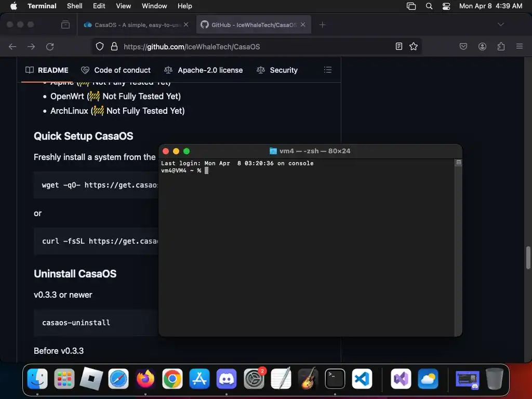Focus the github.com URL field

[256, 46]
